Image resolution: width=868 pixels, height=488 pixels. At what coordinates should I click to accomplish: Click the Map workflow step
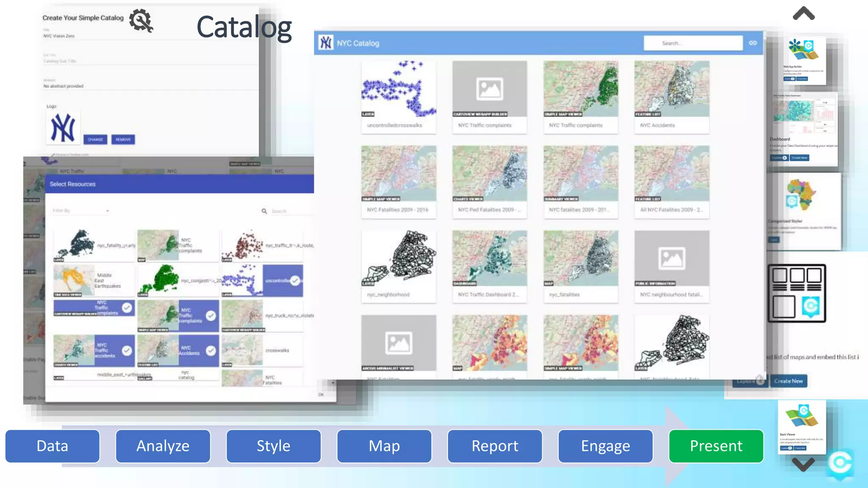click(x=384, y=446)
